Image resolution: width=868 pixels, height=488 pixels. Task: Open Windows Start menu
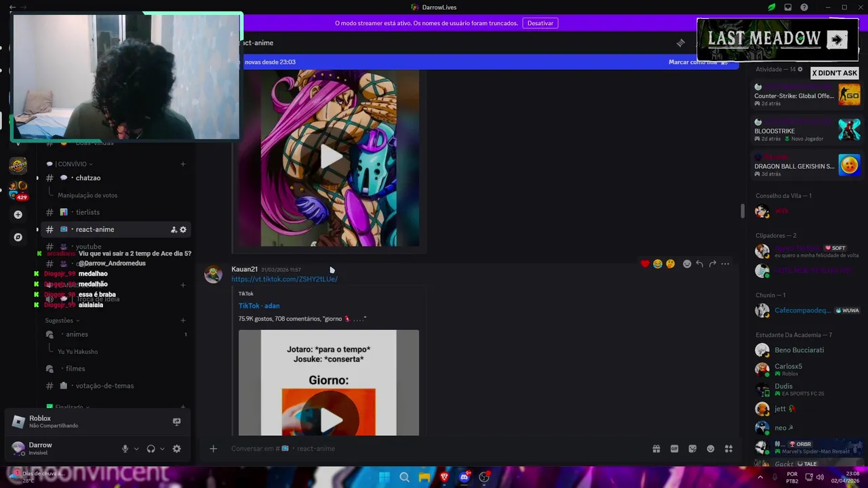click(x=384, y=477)
